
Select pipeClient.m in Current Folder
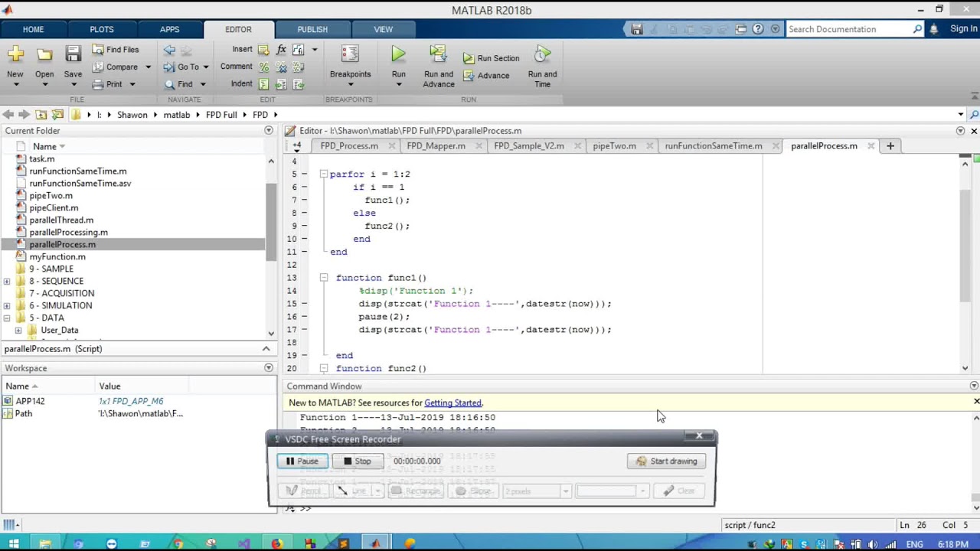[54, 207]
